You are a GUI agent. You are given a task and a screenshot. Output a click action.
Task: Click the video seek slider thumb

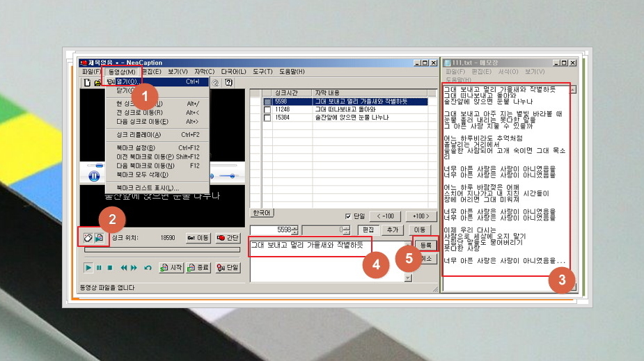pos(100,166)
